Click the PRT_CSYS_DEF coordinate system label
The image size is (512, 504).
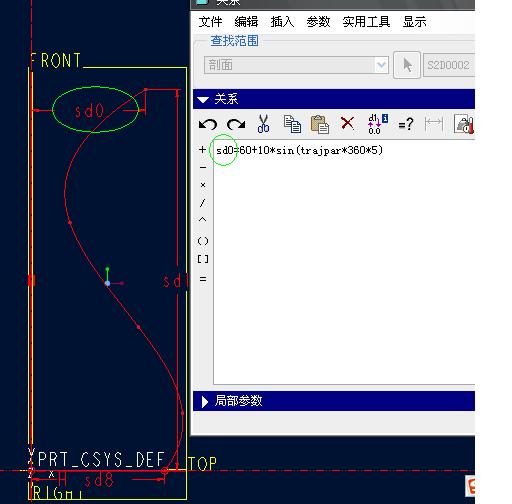click(101, 460)
